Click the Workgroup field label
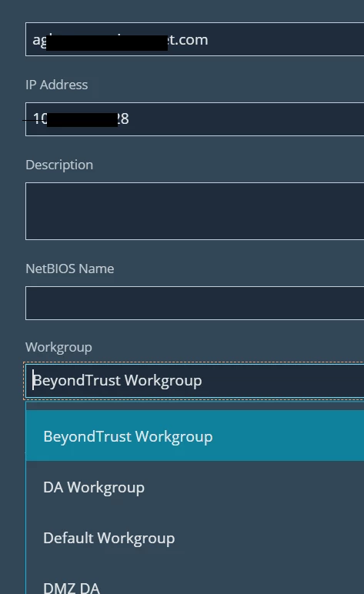364x594 pixels. [x=58, y=348]
